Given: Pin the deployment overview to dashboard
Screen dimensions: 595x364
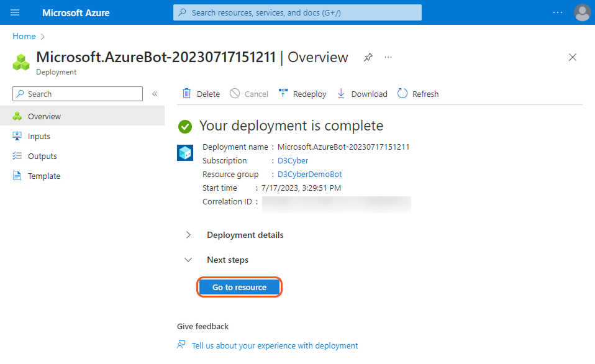Looking at the screenshot, I should (x=368, y=57).
